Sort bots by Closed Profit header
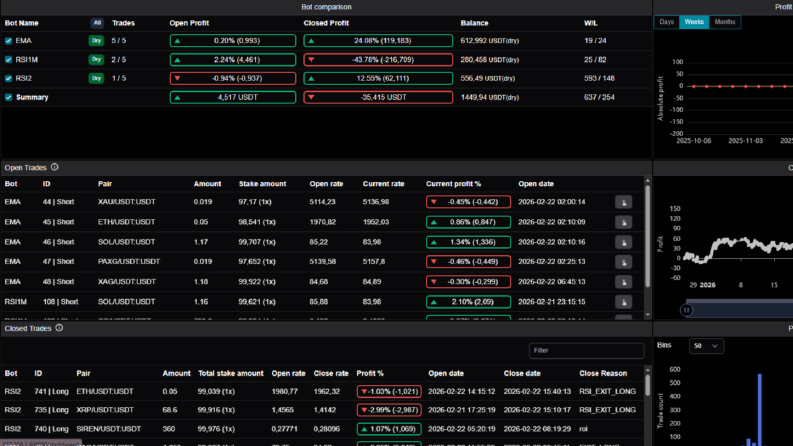793x446 pixels. tap(326, 23)
